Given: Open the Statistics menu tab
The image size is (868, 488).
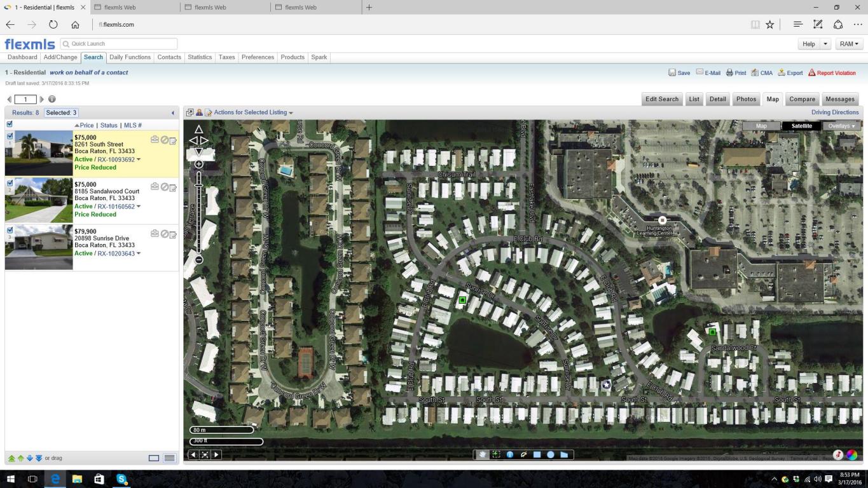Looking at the screenshot, I should [x=200, y=57].
